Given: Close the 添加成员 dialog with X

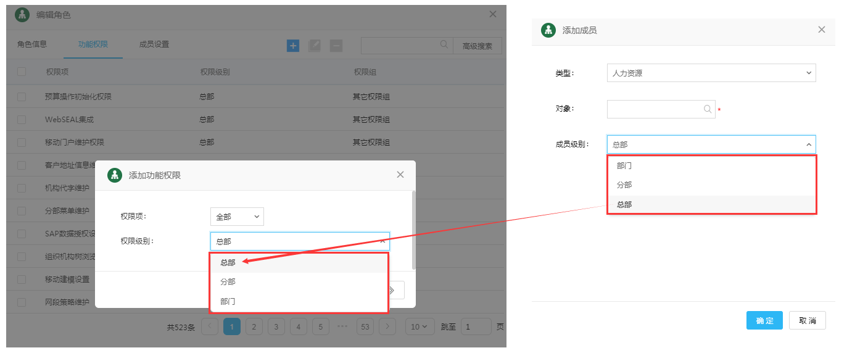Looking at the screenshot, I should click(x=821, y=30).
